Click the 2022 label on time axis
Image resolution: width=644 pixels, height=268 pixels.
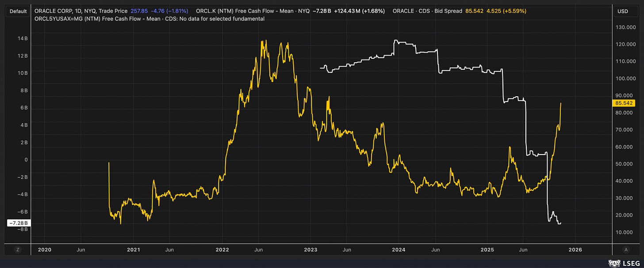click(x=222, y=249)
